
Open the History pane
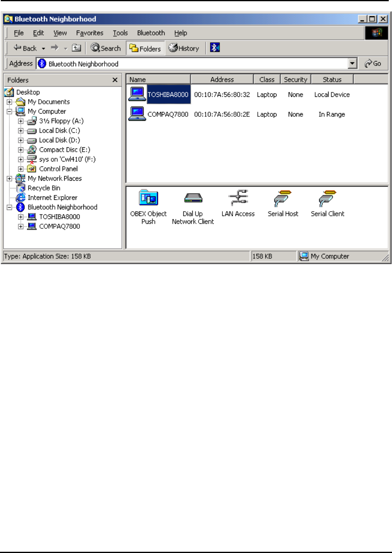[x=184, y=48]
